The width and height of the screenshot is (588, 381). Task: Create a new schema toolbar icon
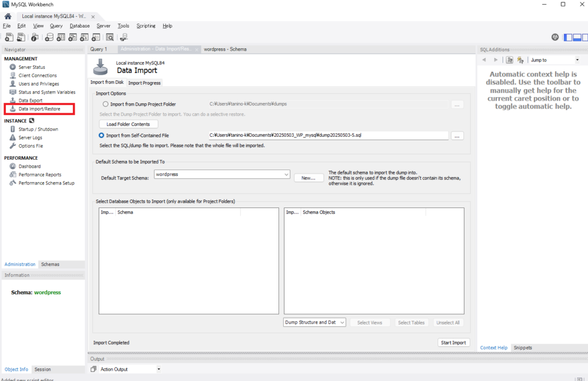click(x=49, y=37)
